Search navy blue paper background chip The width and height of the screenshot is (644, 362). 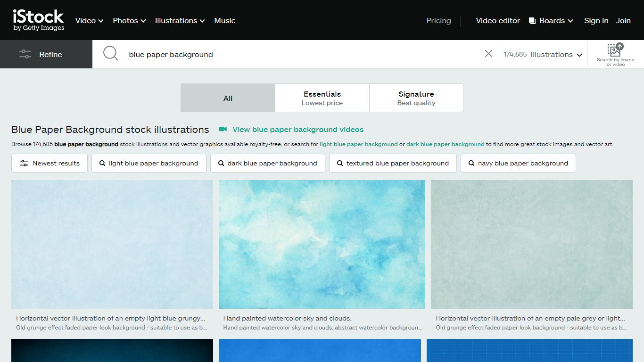point(518,163)
